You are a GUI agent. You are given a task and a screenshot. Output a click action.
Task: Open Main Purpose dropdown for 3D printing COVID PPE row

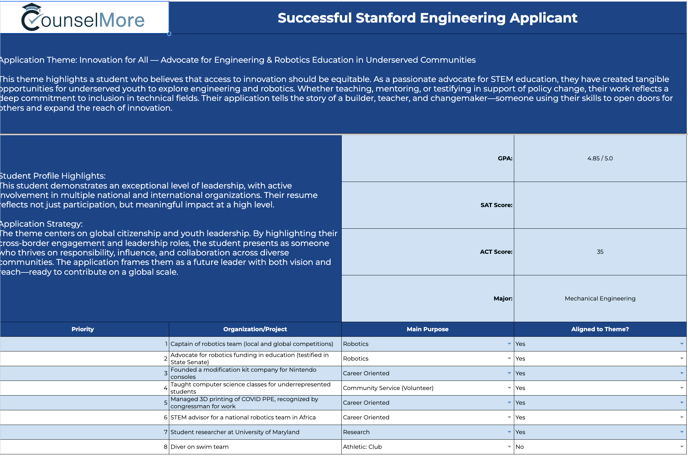509,402
